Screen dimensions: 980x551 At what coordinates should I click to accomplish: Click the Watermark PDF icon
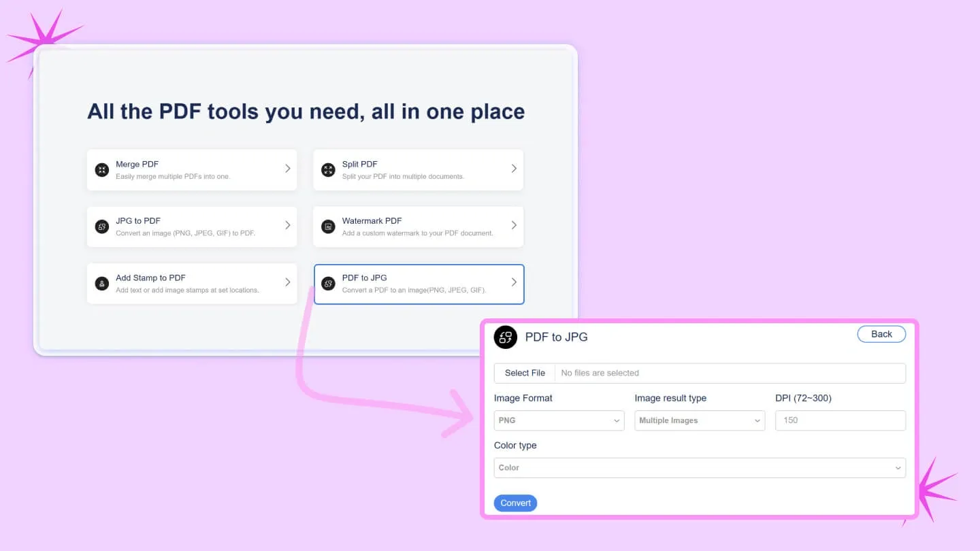tap(328, 227)
